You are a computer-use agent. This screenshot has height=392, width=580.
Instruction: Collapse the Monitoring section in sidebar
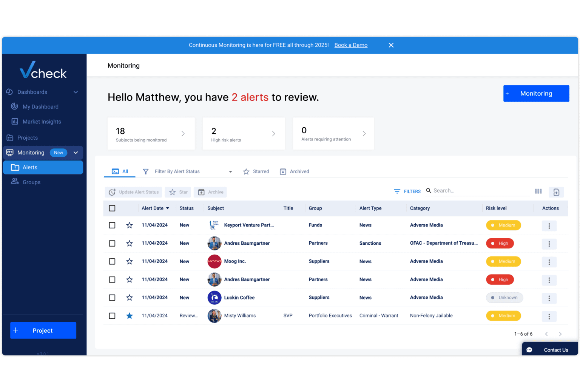coord(75,153)
